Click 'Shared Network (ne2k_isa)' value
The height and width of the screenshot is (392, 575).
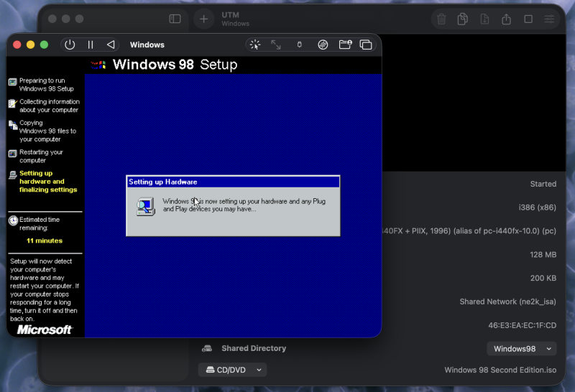coord(508,302)
